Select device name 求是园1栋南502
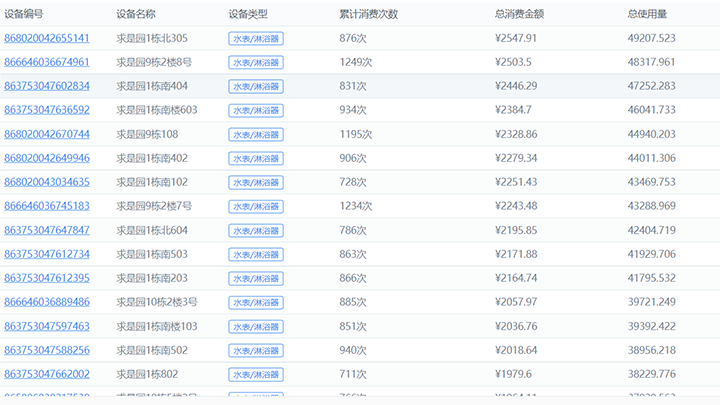 (x=152, y=350)
